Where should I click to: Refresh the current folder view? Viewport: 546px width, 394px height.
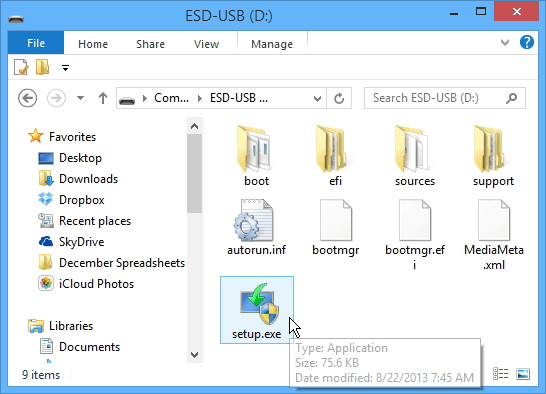(x=339, y=99)
